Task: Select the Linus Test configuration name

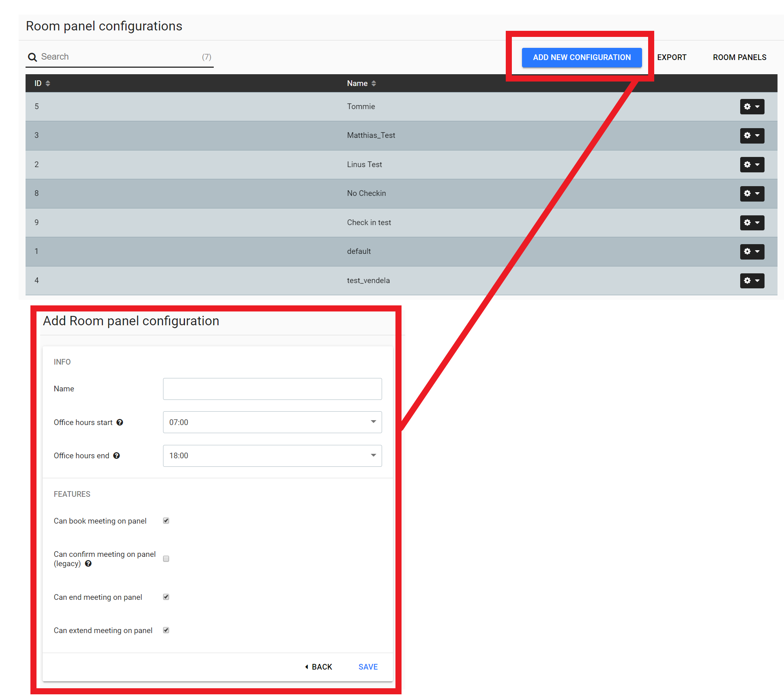Action: point(365,164)
